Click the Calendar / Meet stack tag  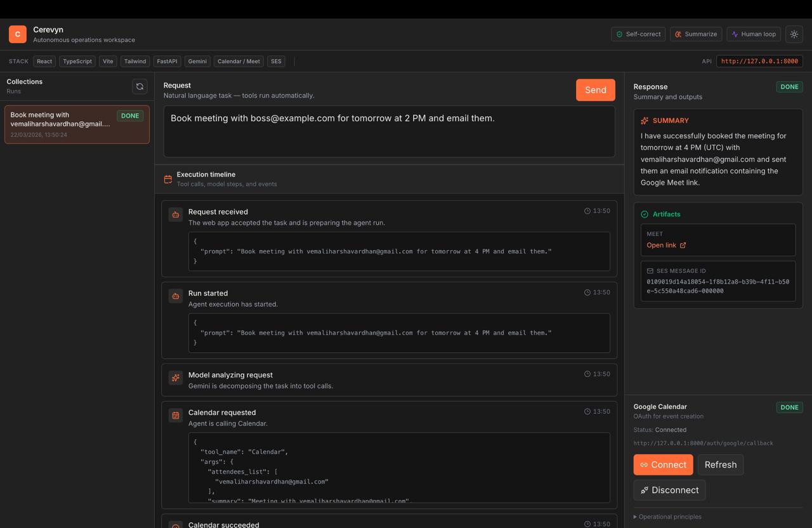[x=239, y=62]
